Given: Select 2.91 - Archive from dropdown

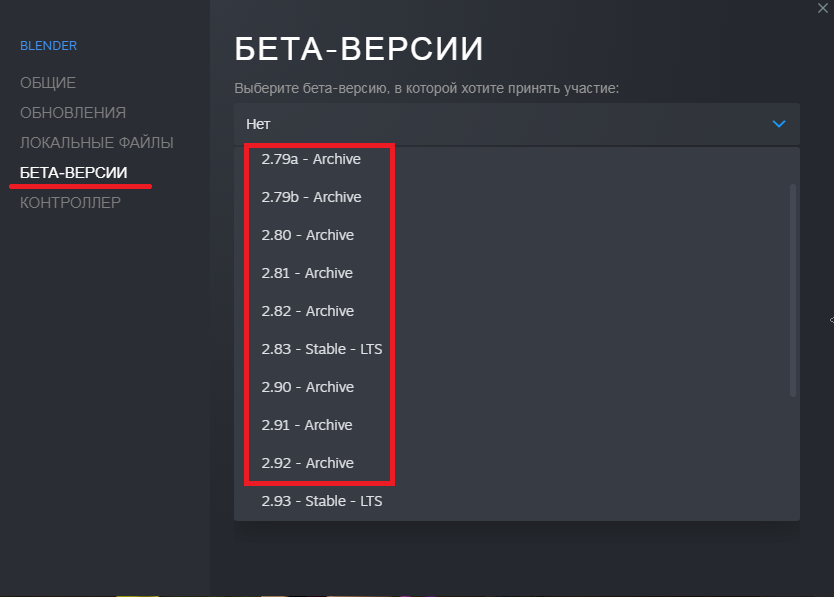Looking at the screenshot, I should point(307,425).
